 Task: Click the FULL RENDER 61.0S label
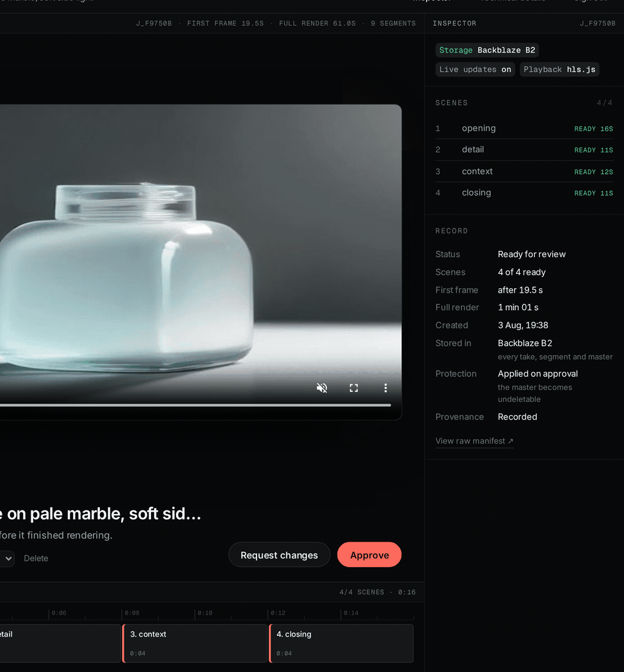tap(317, 23)
